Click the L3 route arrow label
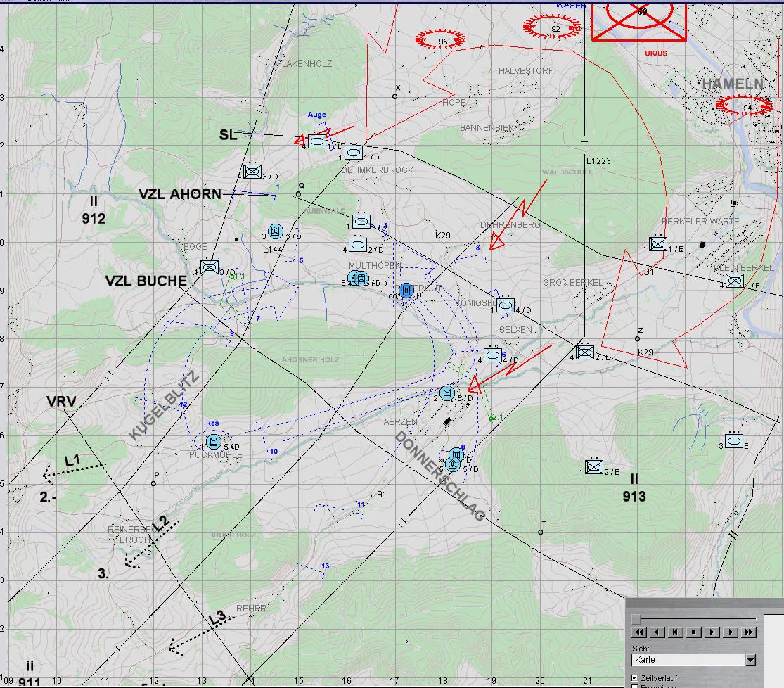The height and width of the screenshot is (688, 784). point(217,618)
